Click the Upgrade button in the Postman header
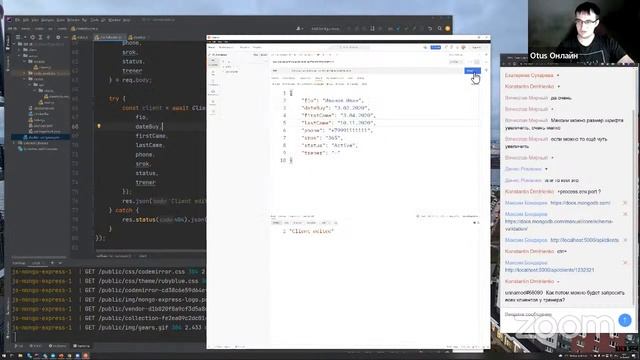The width and height of the screenshot is (640, 360). tap(477, 47)
